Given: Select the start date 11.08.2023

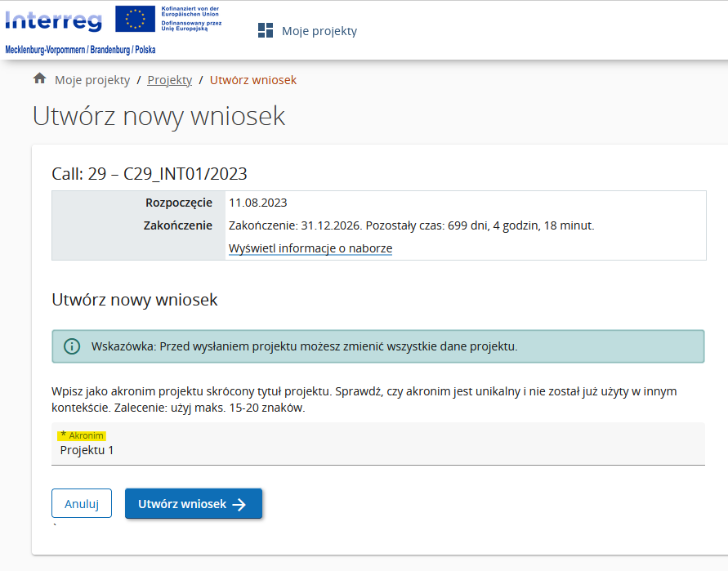Looking at the screenshot, I should 258,203.
